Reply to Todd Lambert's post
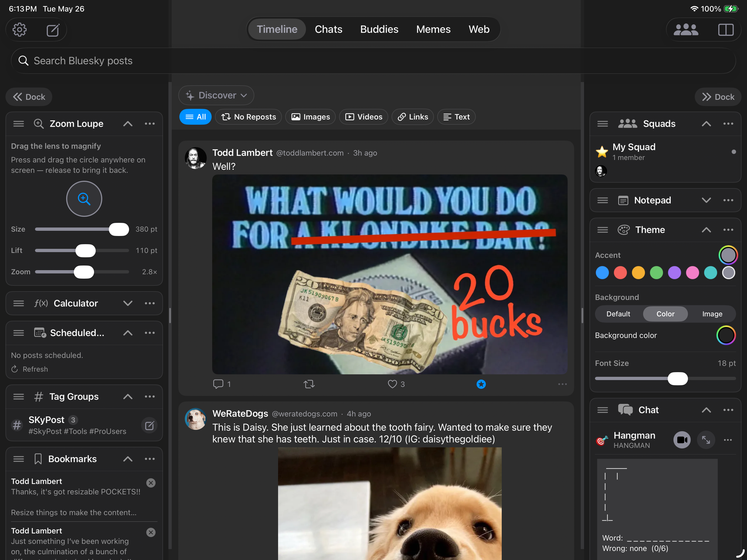747x560 pixels. coord(221,384)
